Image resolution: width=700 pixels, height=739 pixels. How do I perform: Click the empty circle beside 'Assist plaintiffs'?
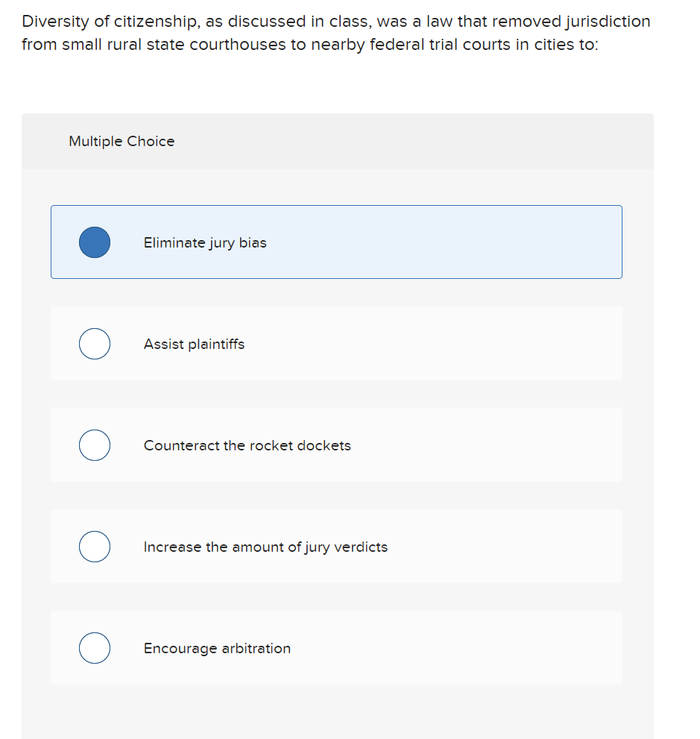(x=94, y=343)
